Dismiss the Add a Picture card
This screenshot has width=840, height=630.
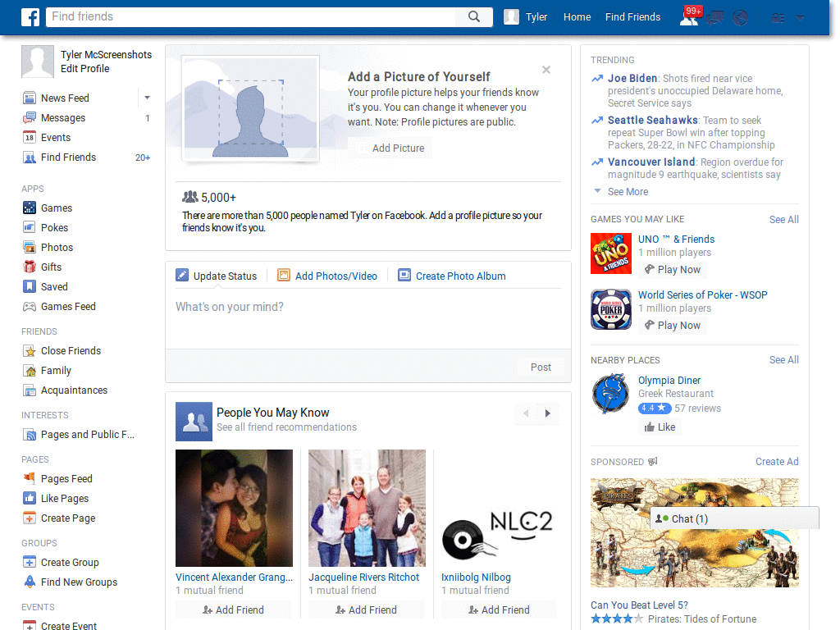(x=546, y=70)
